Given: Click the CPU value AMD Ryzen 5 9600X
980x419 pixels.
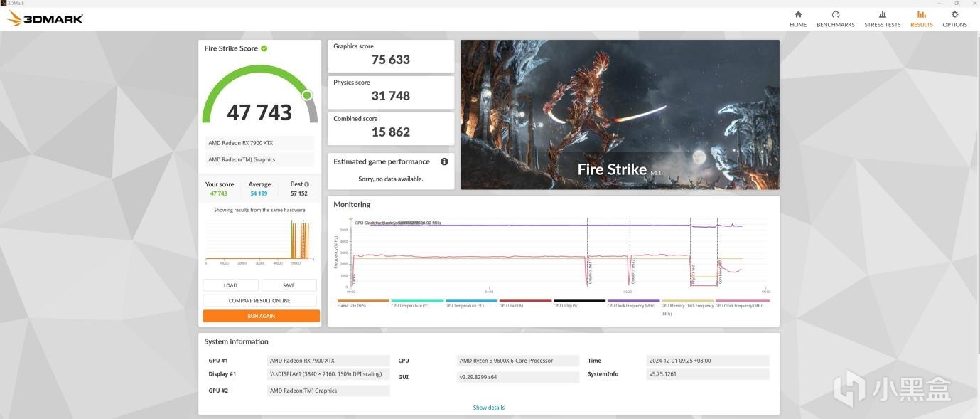Looking at the screenshot, I should [x=517, y=361].
